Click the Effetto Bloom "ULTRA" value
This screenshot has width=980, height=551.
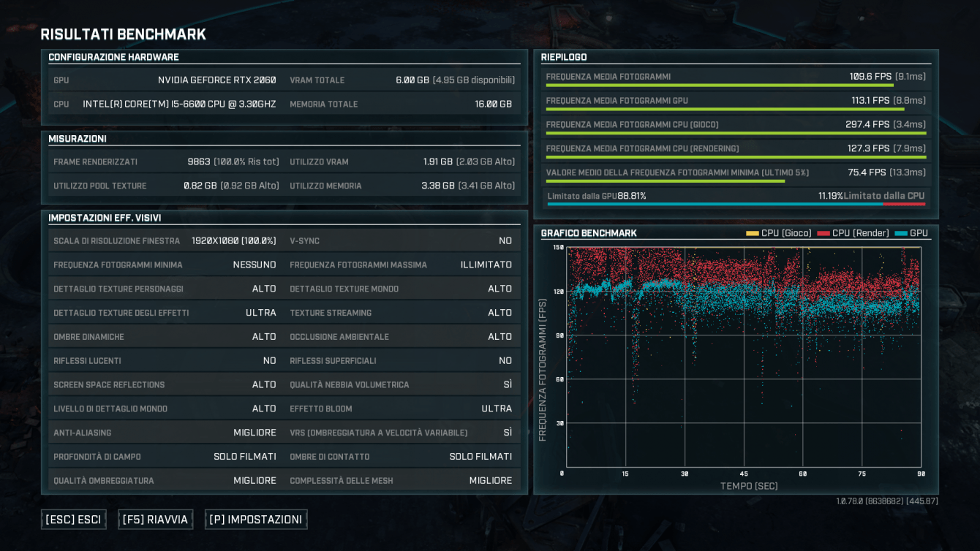(x=497, y=409)
